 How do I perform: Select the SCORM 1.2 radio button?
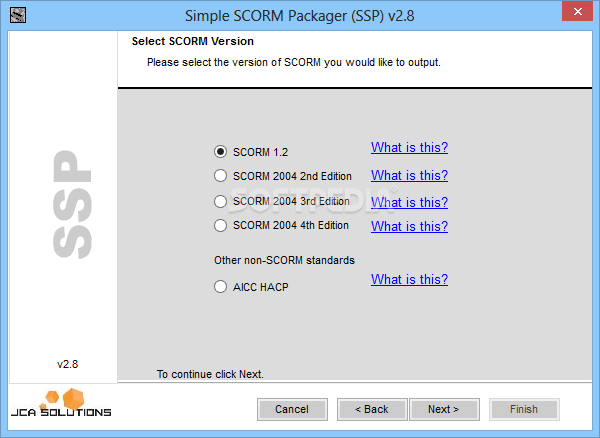220,152
